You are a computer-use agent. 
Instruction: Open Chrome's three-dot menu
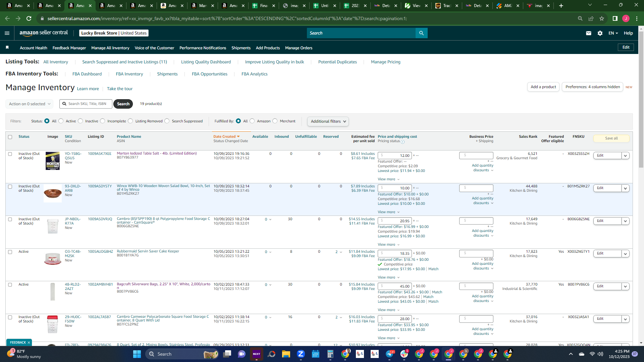pyautogui.click(x=637, y=18)
